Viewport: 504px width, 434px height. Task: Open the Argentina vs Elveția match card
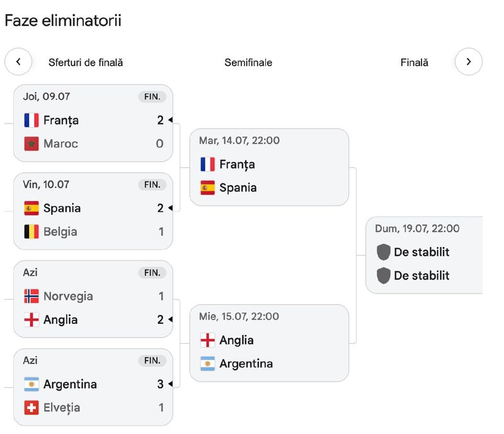tap(93, 387)
